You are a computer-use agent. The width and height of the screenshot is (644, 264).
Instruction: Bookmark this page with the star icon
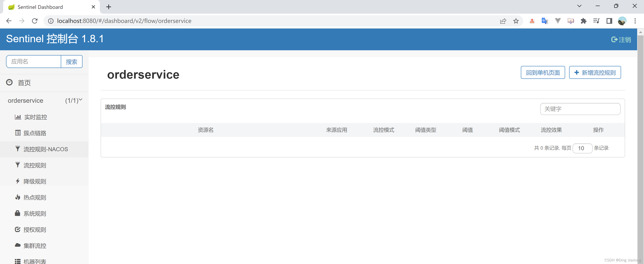tap(516, 21)
